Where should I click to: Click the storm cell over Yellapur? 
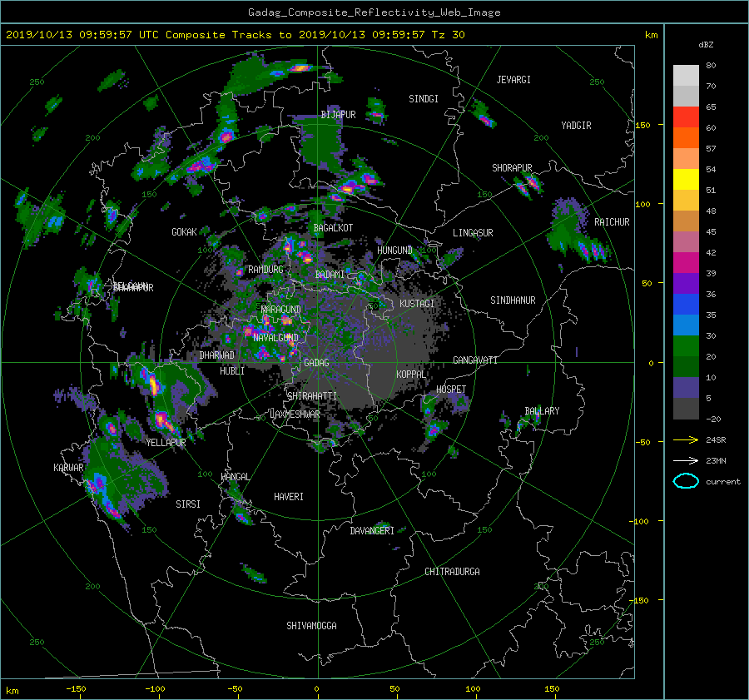tap(164, 420)
